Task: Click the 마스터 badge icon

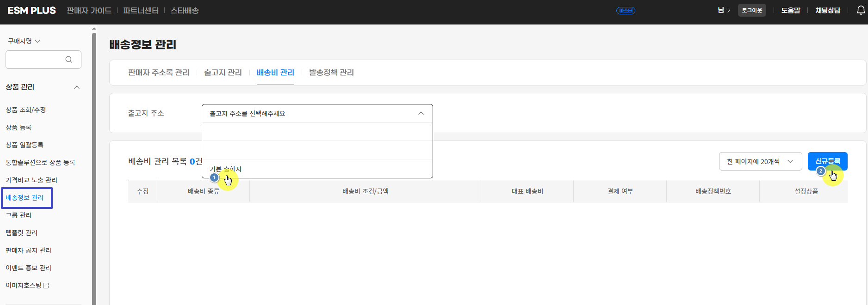Action: tap(626, 11)
